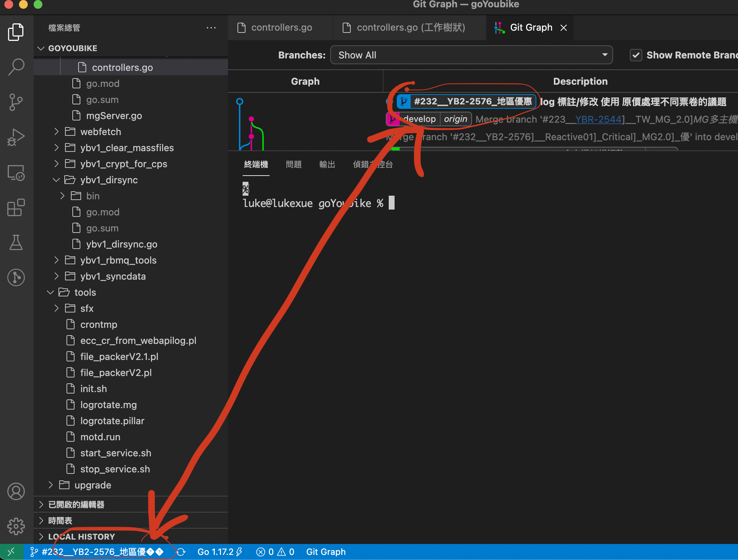Open the Testing flask icon
The image size is (738, 560).
click(x=16, y=242)
